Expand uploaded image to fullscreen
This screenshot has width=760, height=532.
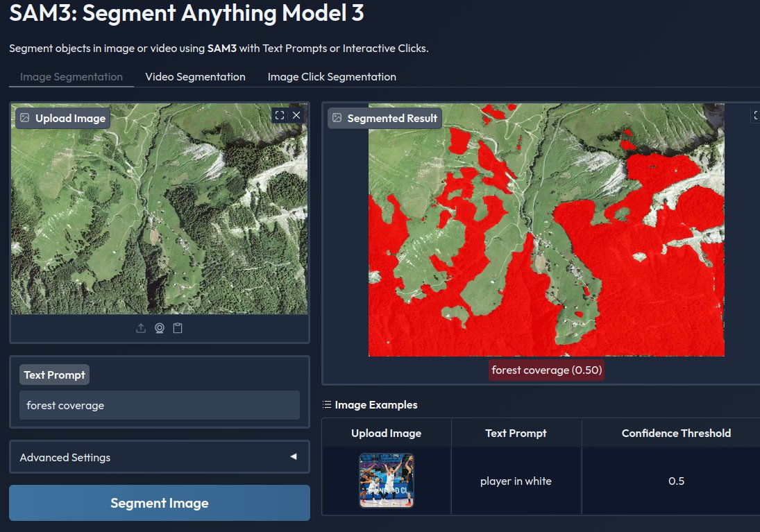coord(280,115)
